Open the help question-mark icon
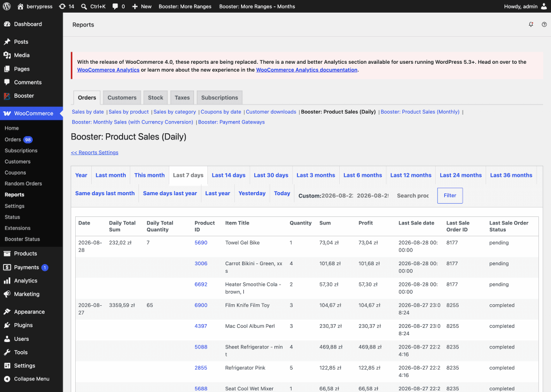 [544, 24]
